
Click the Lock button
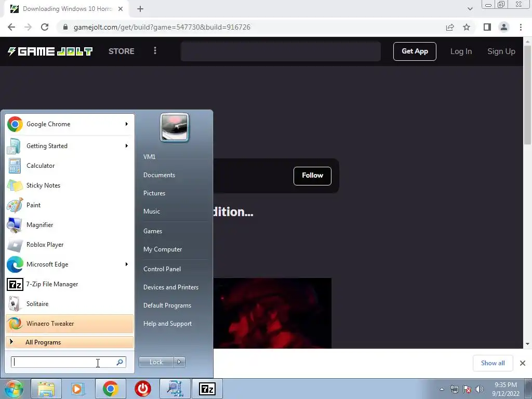point(156,362)
